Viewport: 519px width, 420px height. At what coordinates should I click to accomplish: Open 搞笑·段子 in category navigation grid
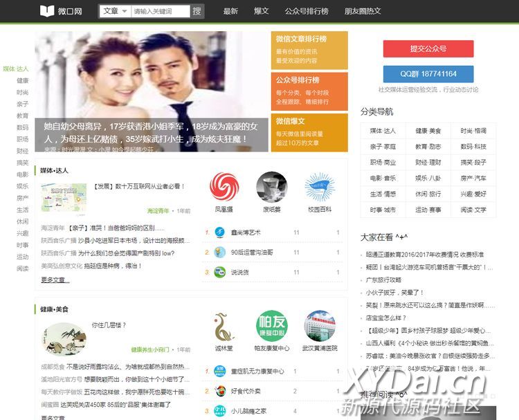click(x=473, y=163)
